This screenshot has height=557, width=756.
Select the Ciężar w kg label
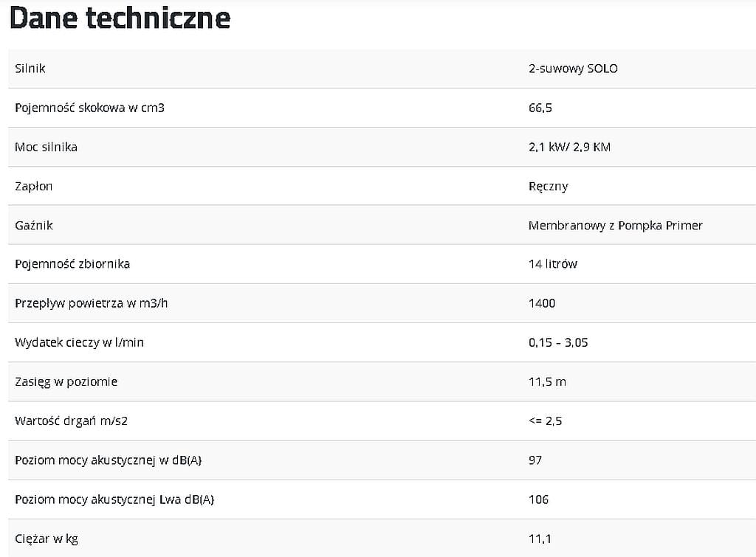pyautogui.click(x=47, y=539)
